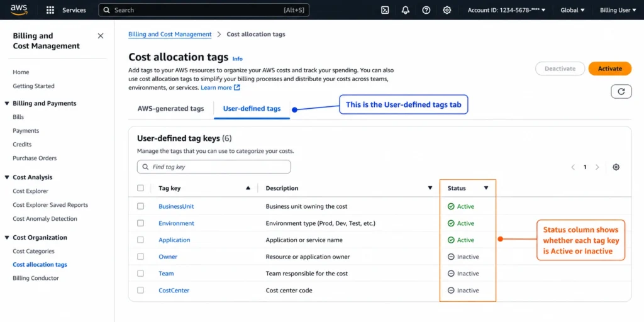
Task: Open Cost Anomaly Detection
Action: click(45, 218)
